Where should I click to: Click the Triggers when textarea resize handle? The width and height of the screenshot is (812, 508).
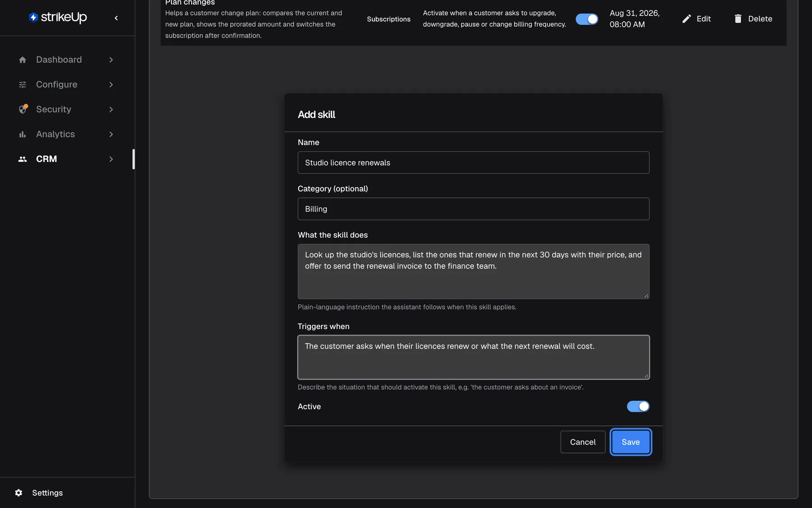(646, 376)
